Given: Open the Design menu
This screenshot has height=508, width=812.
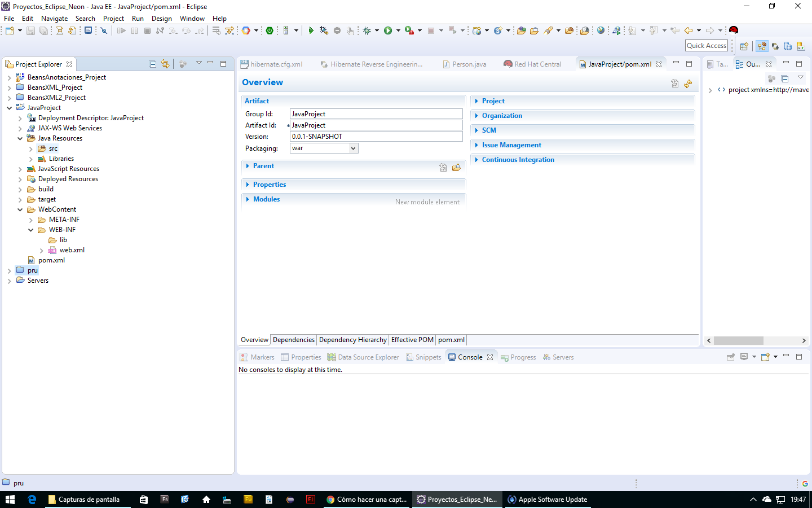Looking at the screenshot, I should point(162,19).
